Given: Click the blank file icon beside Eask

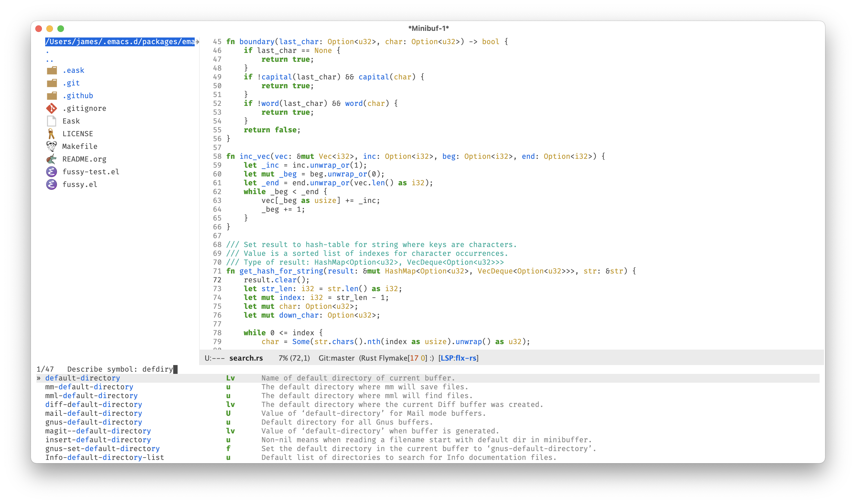Looking at the screenshot, I should tap(52, 121).
